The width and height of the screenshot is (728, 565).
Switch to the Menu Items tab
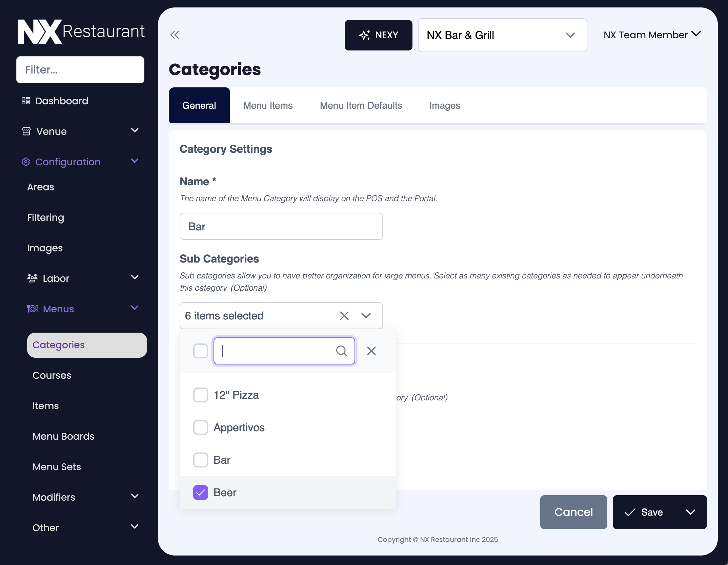[x=267, y=105]
